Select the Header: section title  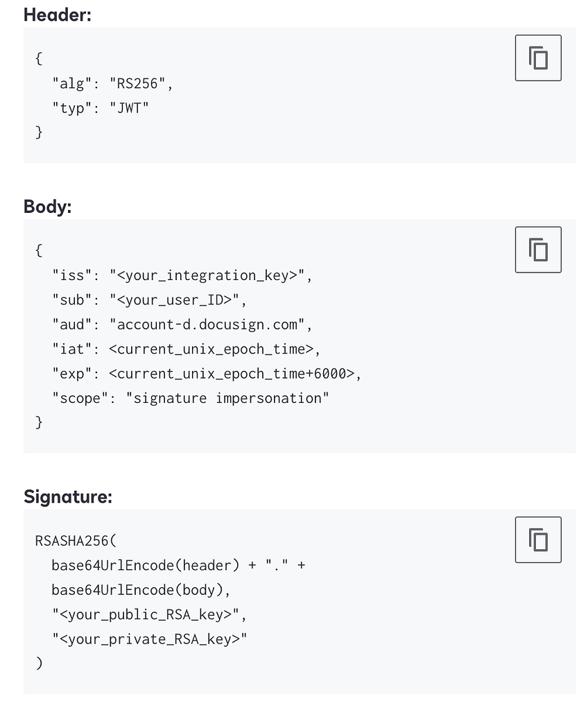coord(58,15)
